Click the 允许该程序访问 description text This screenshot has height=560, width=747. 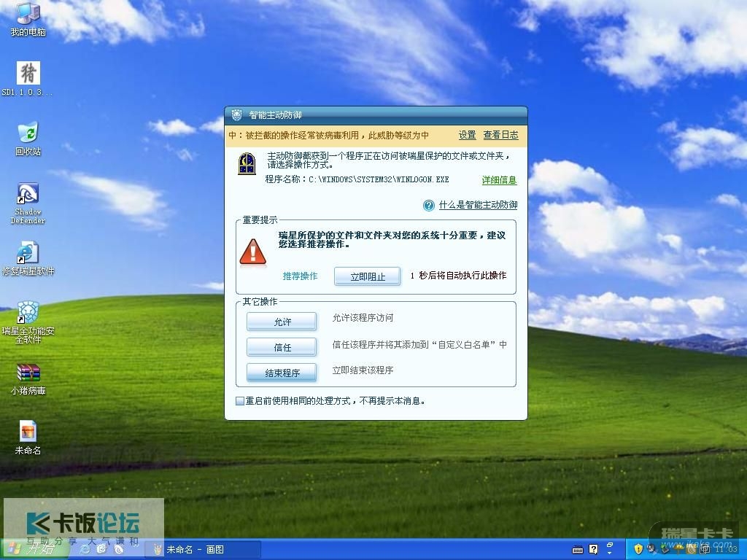pyautogui.click(x=363, y=318)
